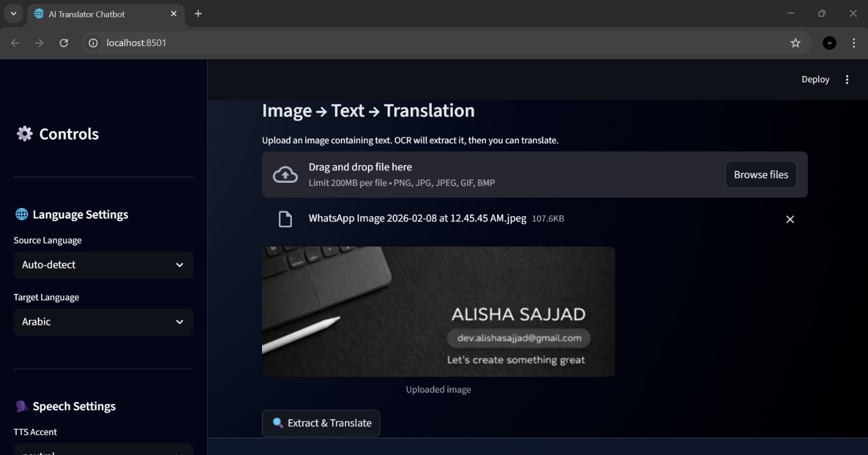This screenshot has height=455, width=868.
Task: Open the Target Language Arabic dropdown
Action: (x=104, y=322)
